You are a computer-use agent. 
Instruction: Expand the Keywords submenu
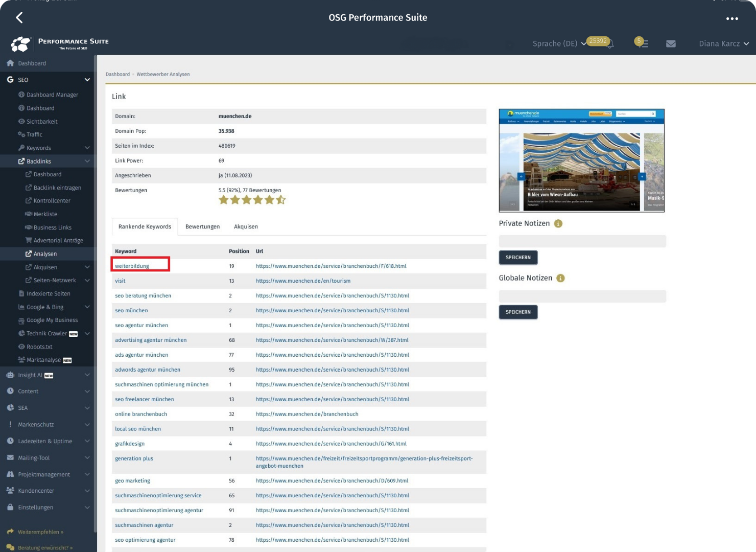pyautogui.click(x=87, y=148)
